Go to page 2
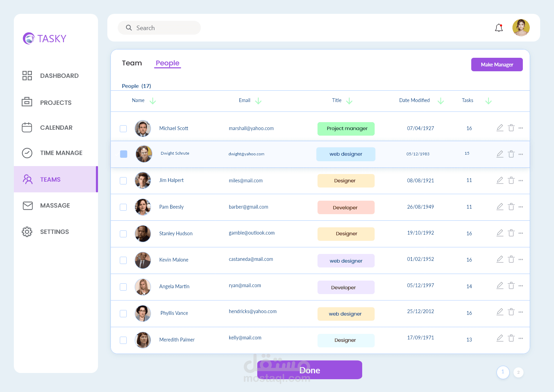The width and height of the screenshot is (554, 392). 518,372
